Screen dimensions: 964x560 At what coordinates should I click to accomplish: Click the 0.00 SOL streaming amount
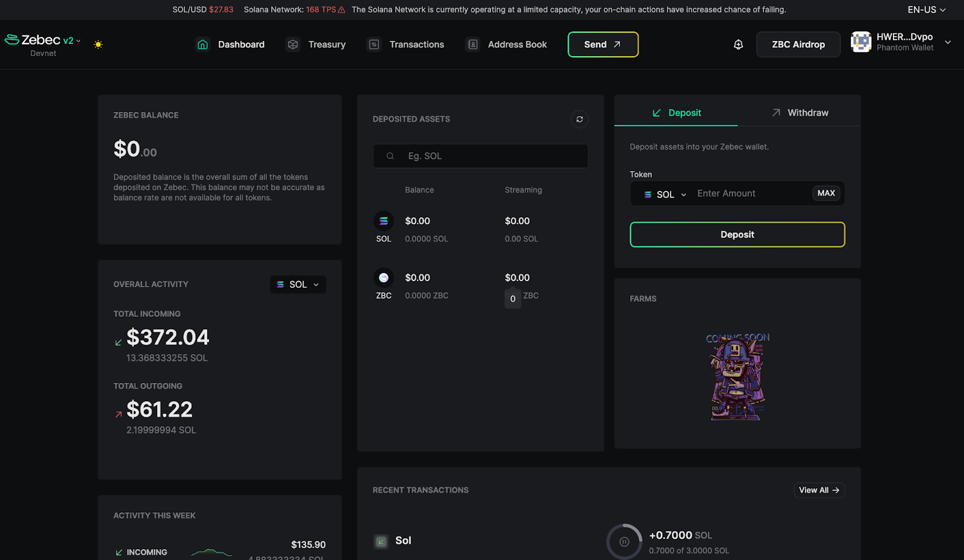522,239
